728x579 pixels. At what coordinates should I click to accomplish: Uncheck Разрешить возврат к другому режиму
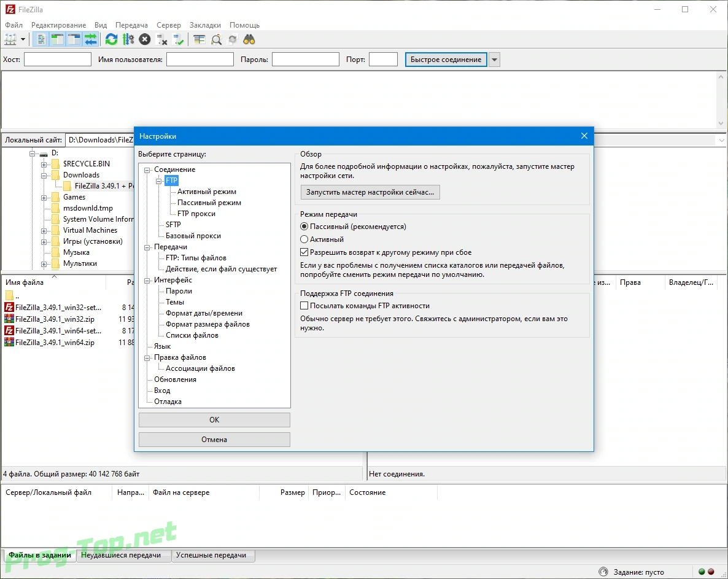(304, 252)
